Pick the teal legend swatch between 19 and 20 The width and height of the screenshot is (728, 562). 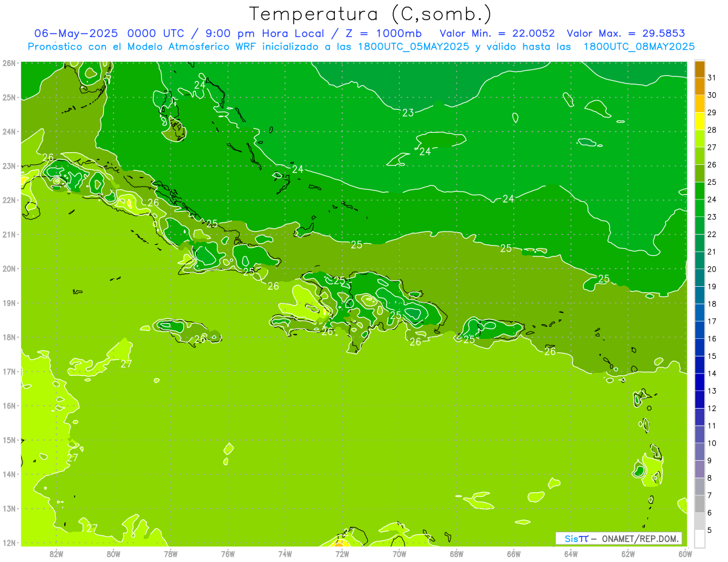(699, 278)
